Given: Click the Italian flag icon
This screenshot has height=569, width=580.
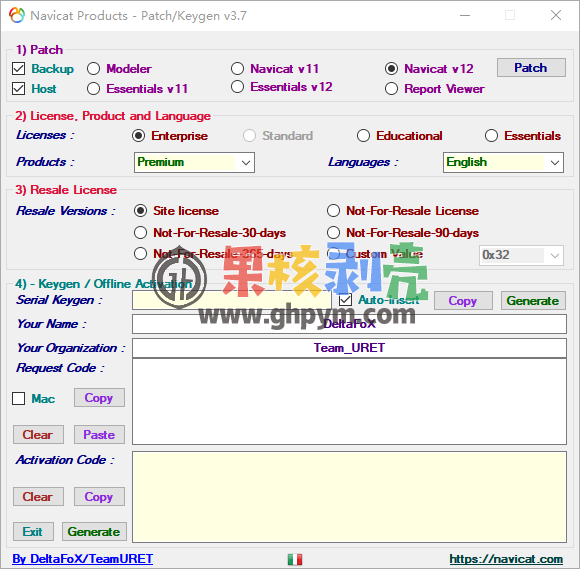Looking at the screenshot, I should coord(295,559).
